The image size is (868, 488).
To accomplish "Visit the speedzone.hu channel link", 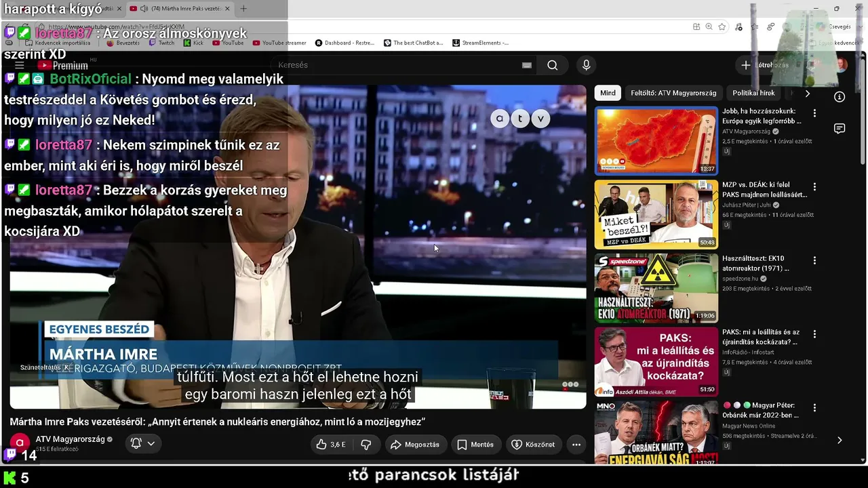I will tap(741, 279).
